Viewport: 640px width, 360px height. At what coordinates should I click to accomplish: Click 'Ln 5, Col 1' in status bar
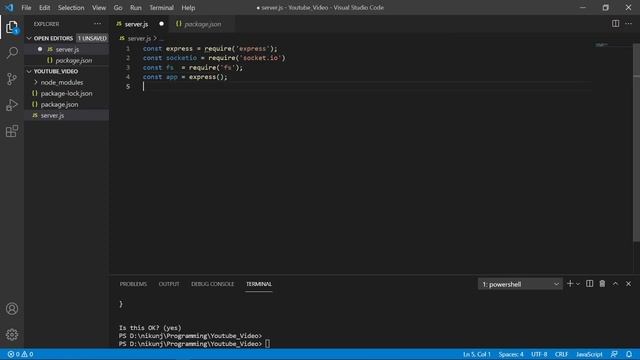point(477,354)
